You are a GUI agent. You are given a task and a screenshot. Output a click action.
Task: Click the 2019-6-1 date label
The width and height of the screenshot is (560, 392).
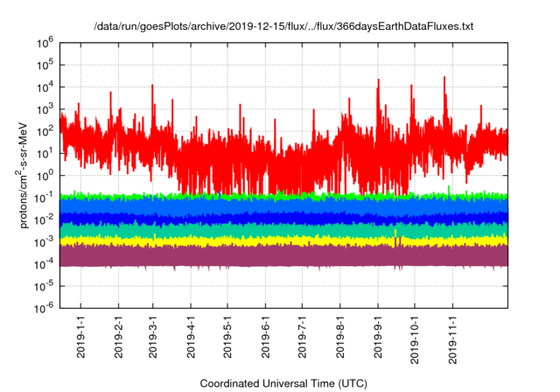click(265, 337)
